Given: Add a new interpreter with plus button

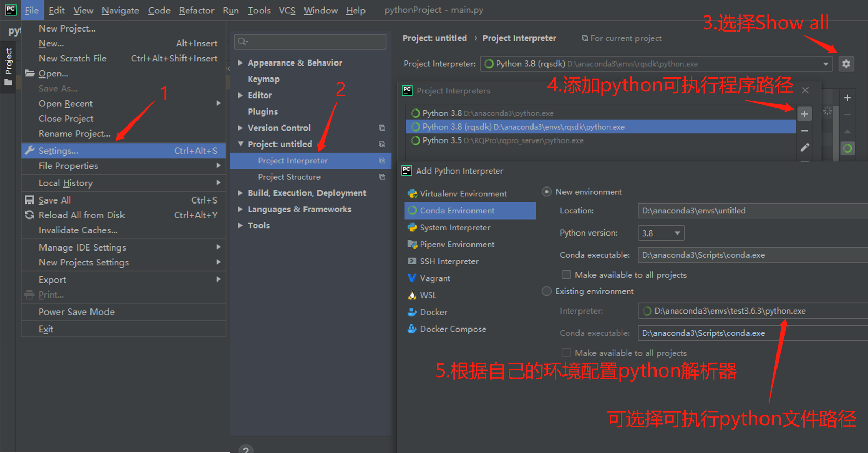Looking at the screenshot, I should (x=804, y=114).
